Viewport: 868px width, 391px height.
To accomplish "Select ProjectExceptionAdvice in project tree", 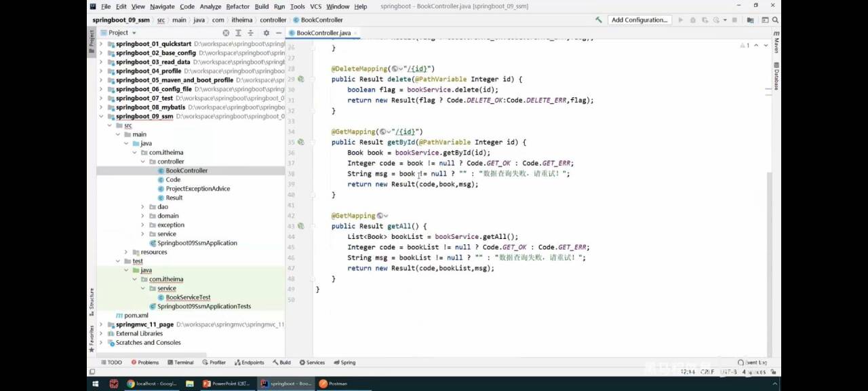I will coord(197,189).
